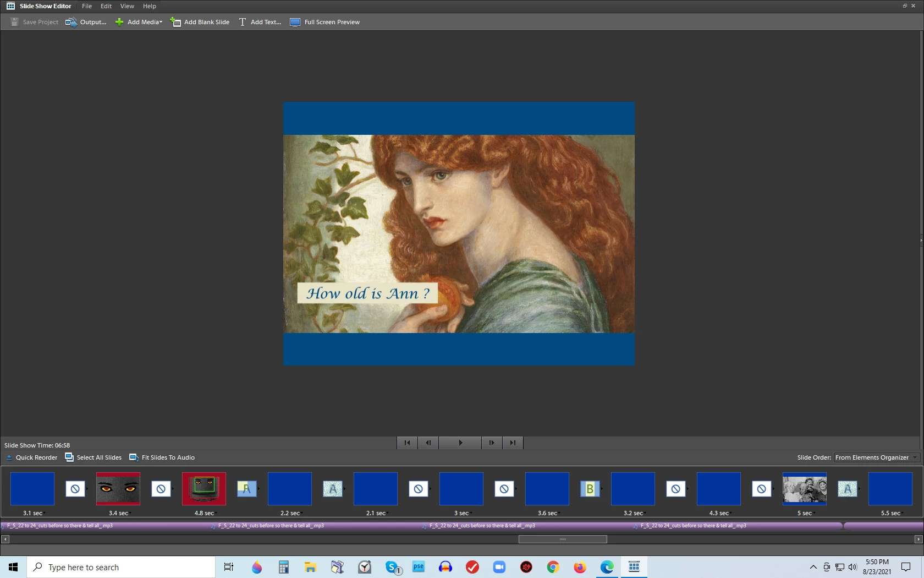Click the no-transition icon after the 3 sec slide
924x578 pixels.
(504, 489)
